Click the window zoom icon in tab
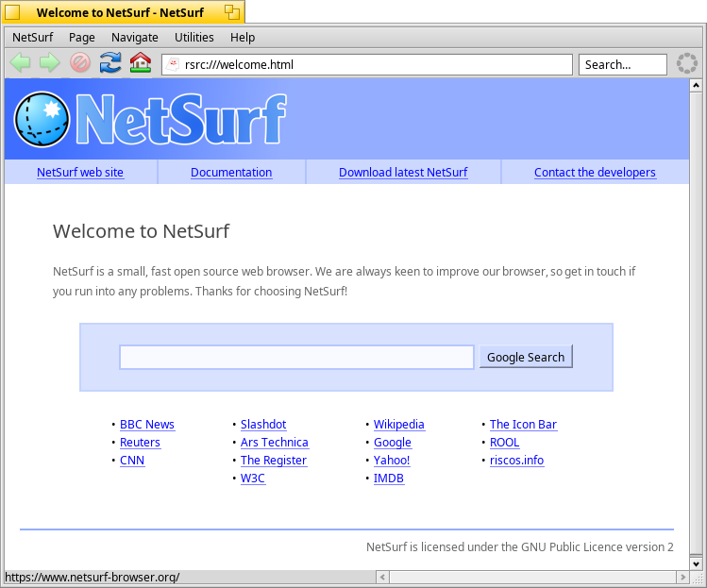This screenshot has width=707, height=588. pos(232,12)
